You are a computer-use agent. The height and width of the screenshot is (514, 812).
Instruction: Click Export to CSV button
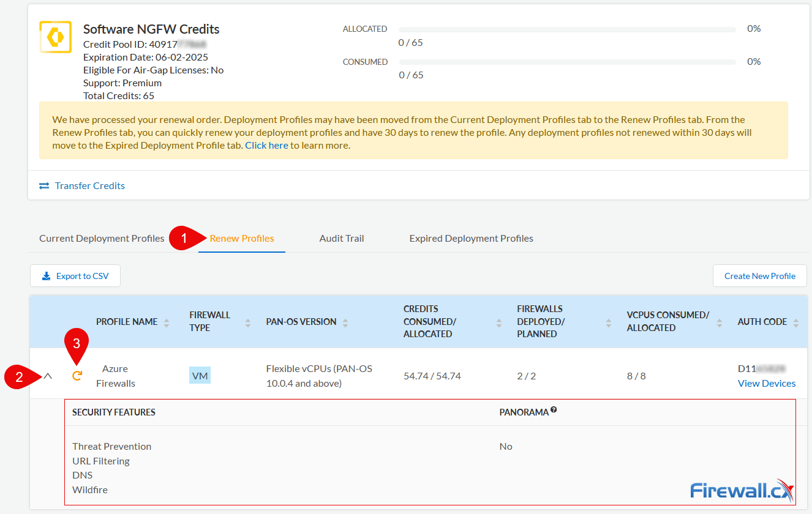point(75,276)
